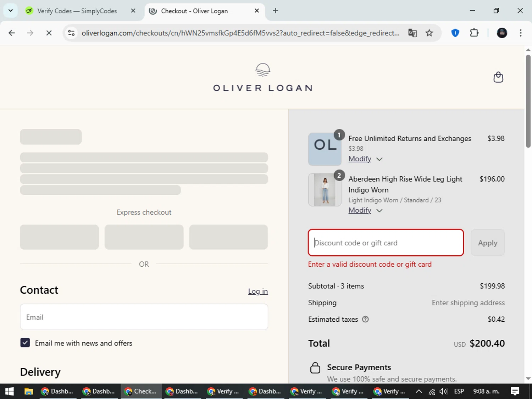Screen dimensions: 532x399
Task: Click the ESP language indicator
Action: tap(459, 391)
